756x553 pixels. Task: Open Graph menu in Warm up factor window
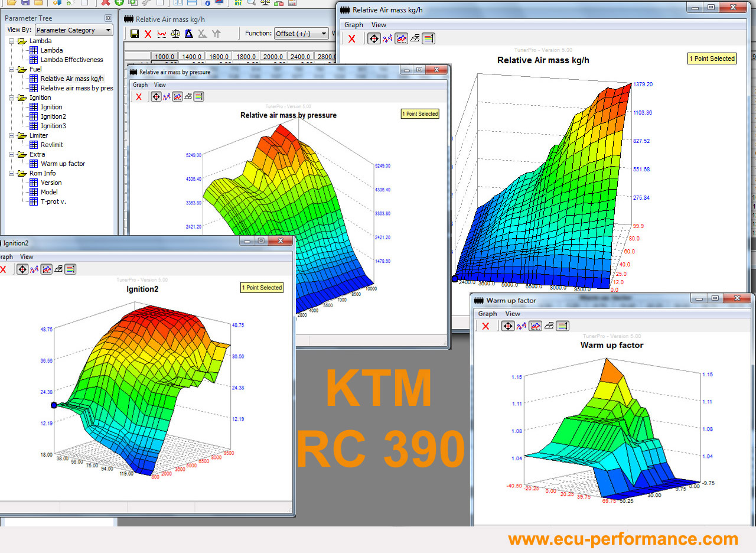487,314
